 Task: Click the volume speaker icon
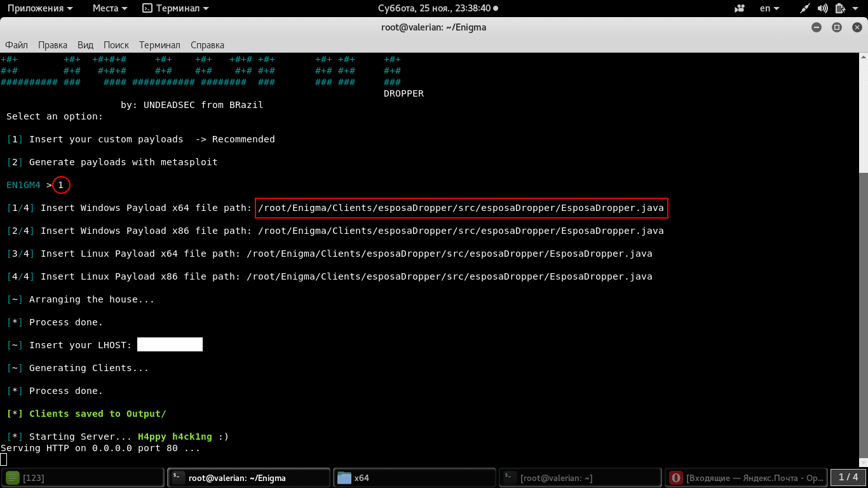click(x=822, y=8)
